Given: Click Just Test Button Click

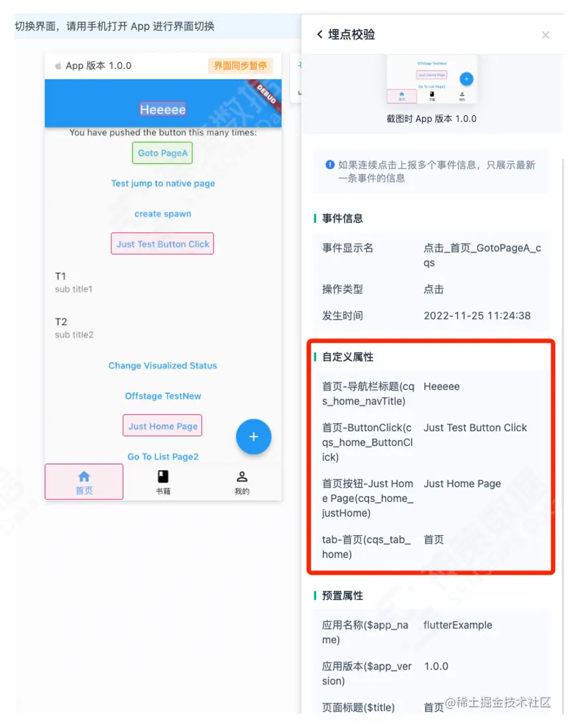Looking at the screenshot, I should click(x=162, y=244).
